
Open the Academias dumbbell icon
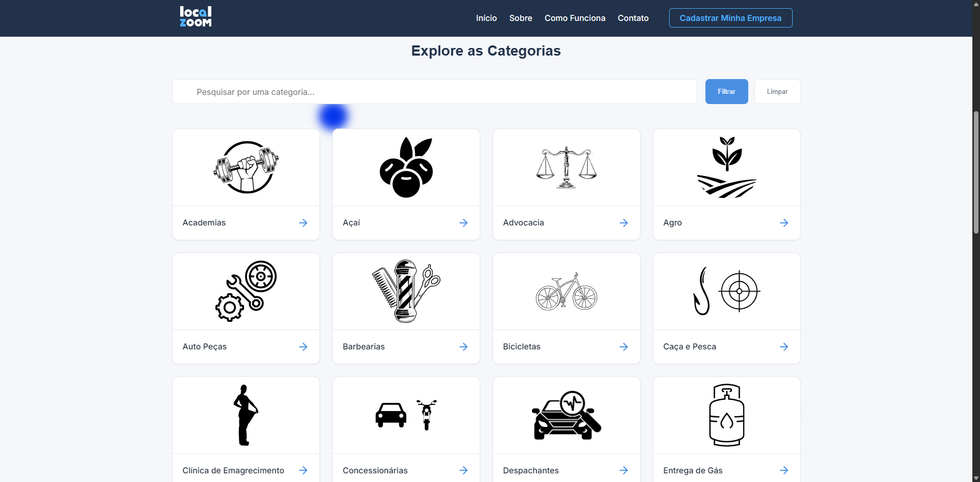coord(246,167)
